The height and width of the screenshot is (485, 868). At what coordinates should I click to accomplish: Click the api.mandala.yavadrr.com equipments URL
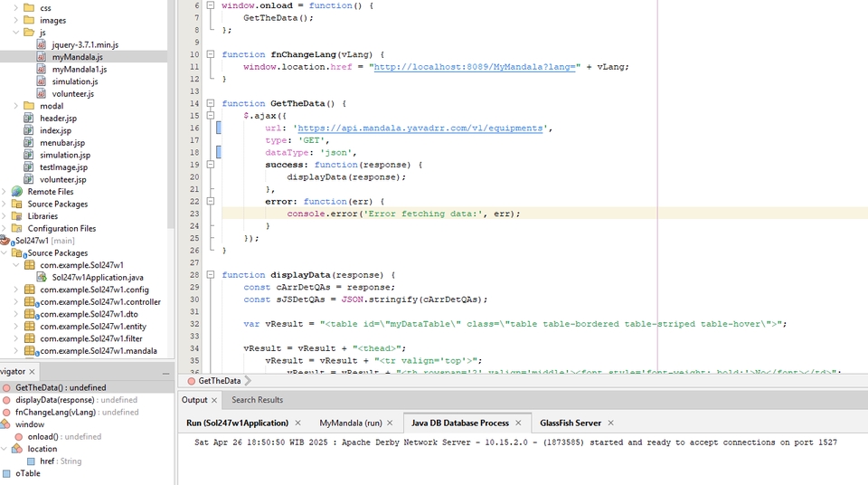(420, 128)
